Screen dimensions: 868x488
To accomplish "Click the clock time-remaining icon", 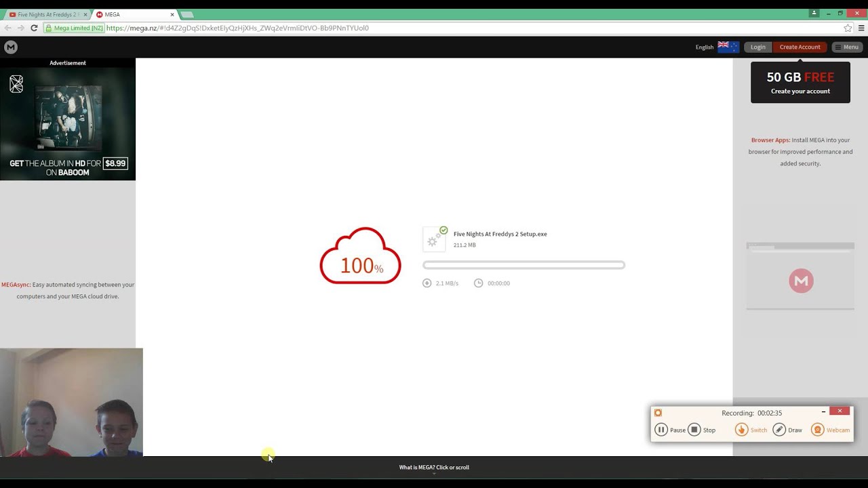I will click(479, 283).
